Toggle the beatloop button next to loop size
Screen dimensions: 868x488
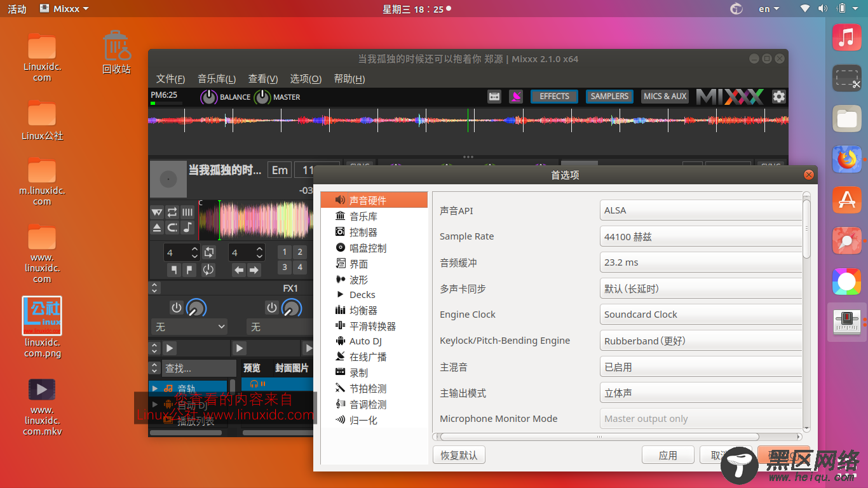click(x=209, y=252)
